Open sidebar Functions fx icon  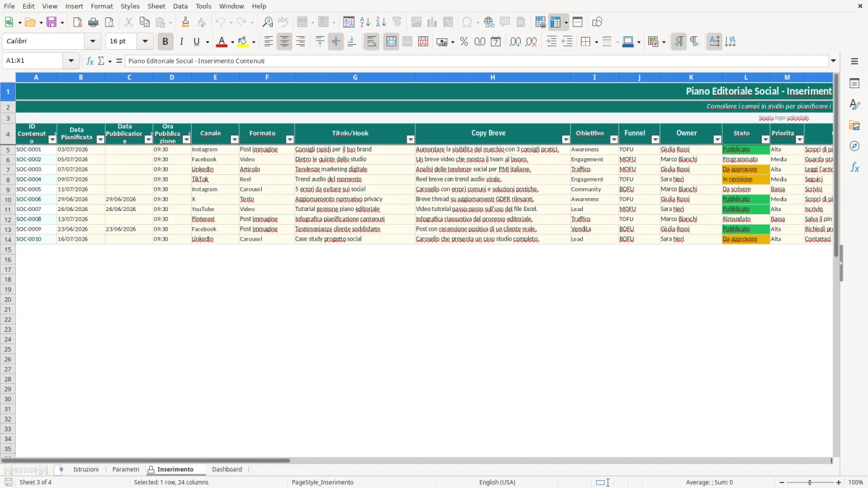coord(854,167)
